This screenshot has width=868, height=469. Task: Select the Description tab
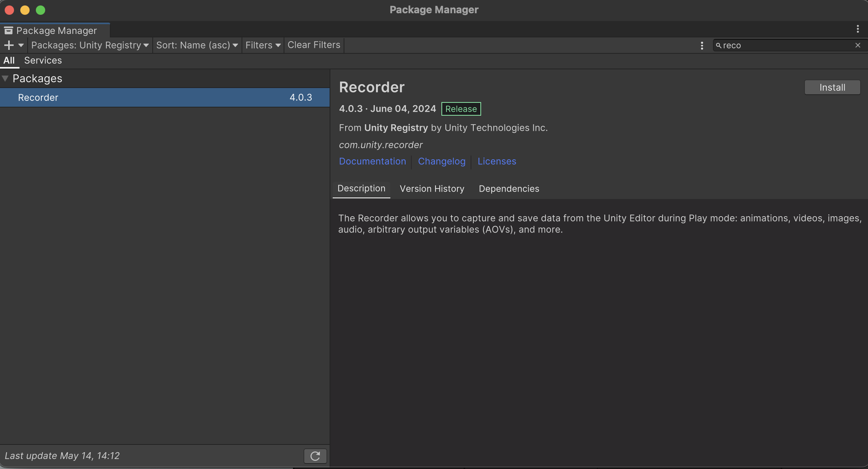[x=362, y=189]
